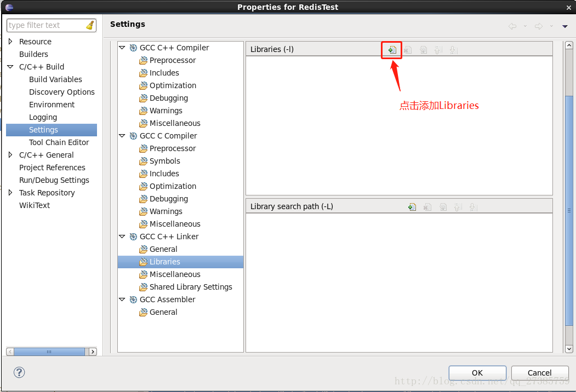576x392 pixels.
Task: Select Builders in the properties tree
Action: click(33, 54)
